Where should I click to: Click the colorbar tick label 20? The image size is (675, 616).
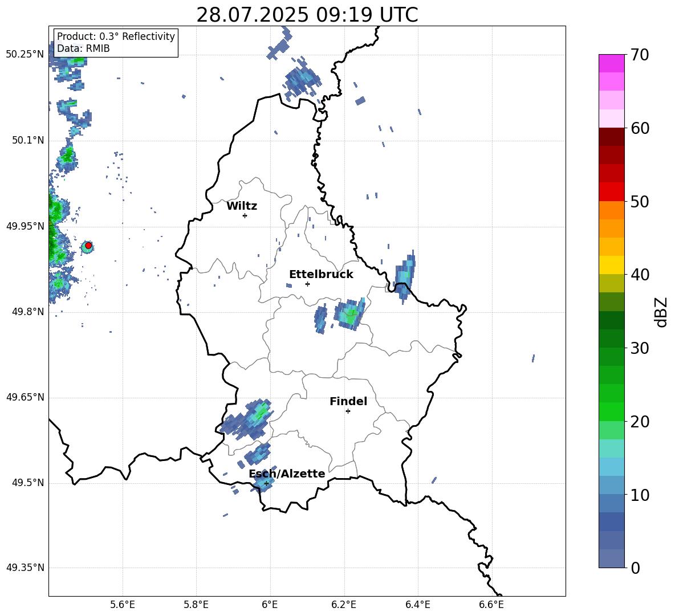coord(640,422)
